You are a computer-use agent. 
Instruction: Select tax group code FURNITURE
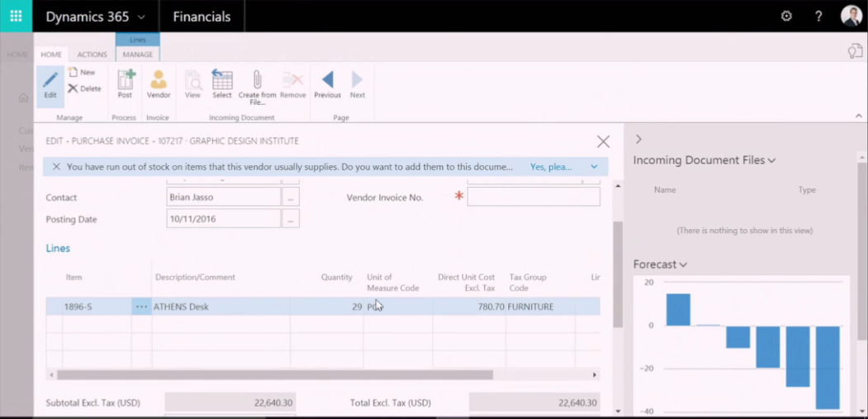pyautogui.click(x=540, y=307)
